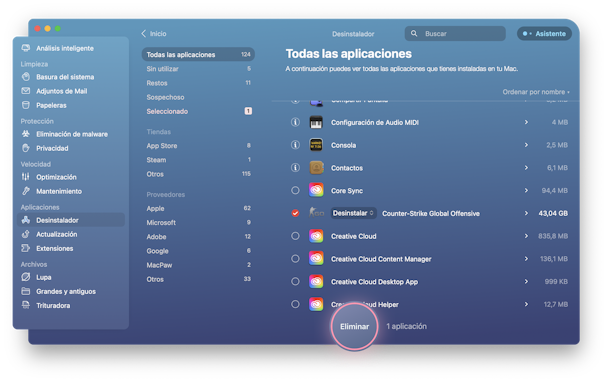Open the Desinstalar action dropdown
Image resolution: width=608 pixels, height=382 pixels.
pyautogui.click(x=353, y=213)
